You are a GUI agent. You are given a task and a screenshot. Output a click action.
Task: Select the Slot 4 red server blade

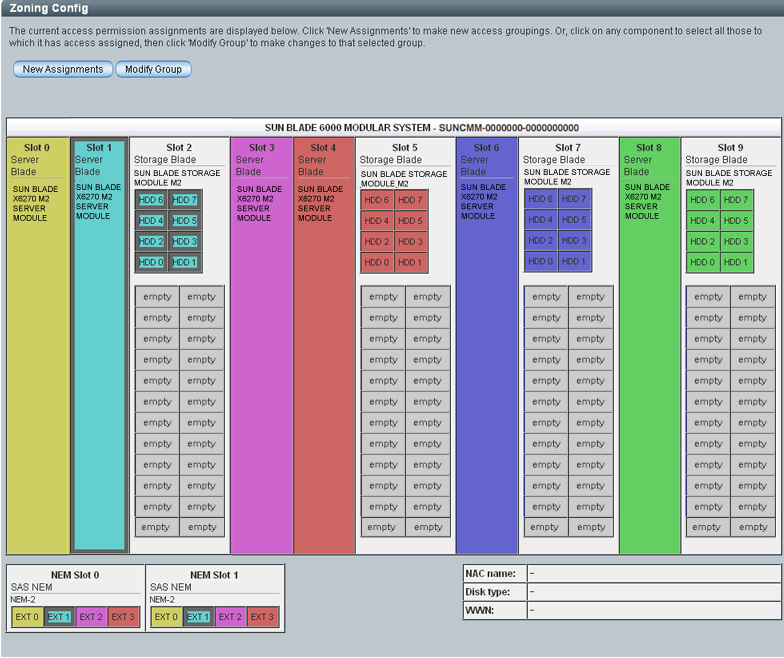(324, 345)
